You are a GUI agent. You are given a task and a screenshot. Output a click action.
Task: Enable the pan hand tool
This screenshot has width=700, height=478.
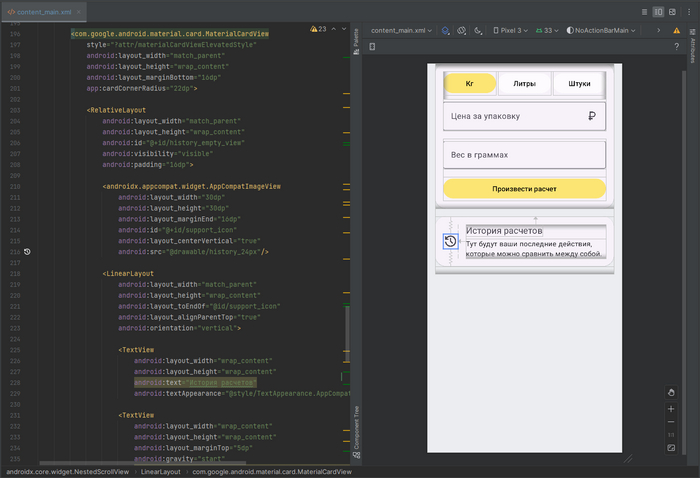tap(671, 392)
